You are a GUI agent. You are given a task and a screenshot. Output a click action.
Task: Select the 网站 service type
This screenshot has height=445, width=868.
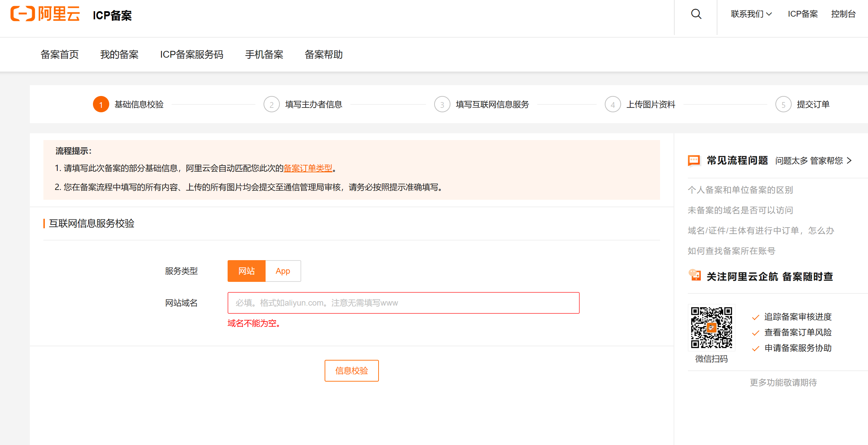tap(246, 271)
